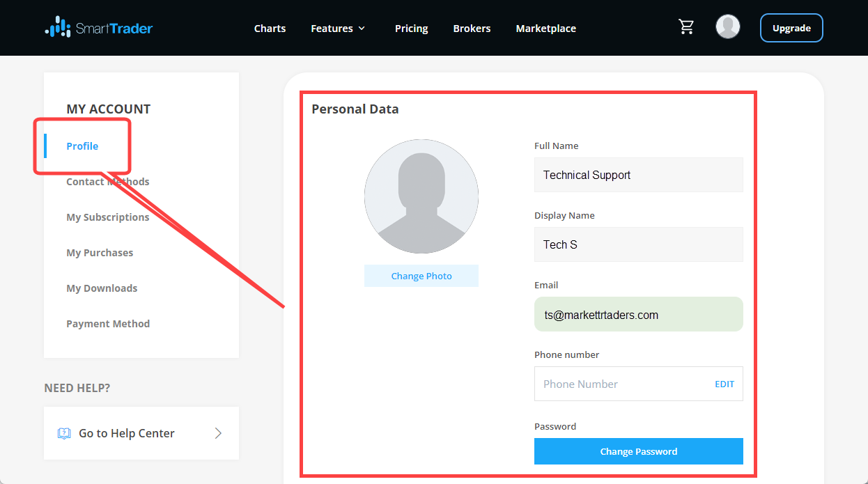Click the Help Center book icon
The height and width of the screenshot is (484, 868).
pos(63,432)
